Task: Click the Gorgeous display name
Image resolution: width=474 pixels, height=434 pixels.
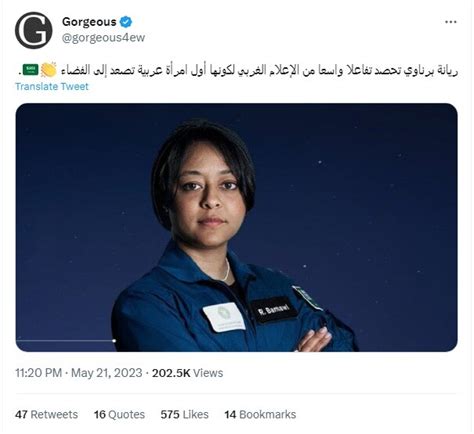Action: 89,22
